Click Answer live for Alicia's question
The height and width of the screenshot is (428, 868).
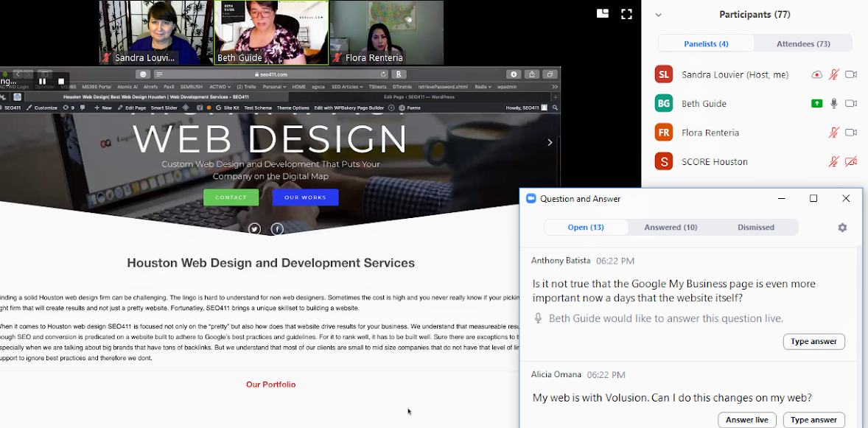pyautogui.click(x=746, y=420)
